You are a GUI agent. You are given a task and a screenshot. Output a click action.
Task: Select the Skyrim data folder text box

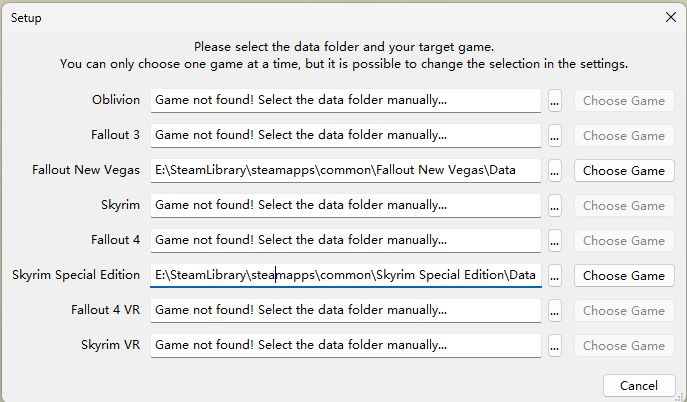click(x=345, y=205)
